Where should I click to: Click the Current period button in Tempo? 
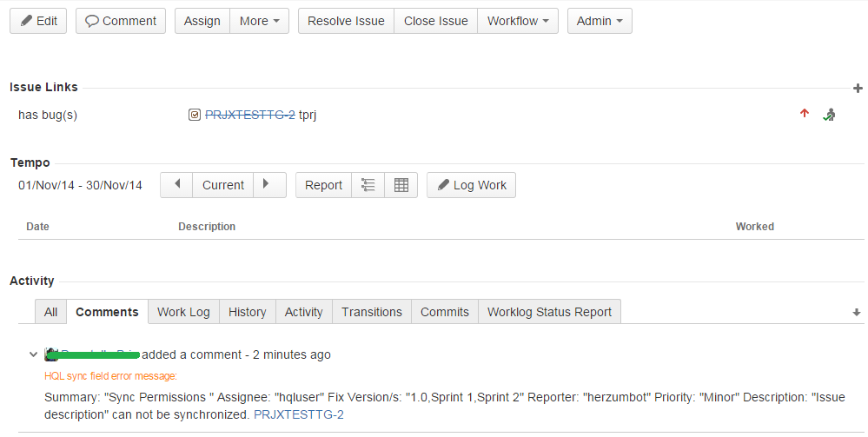[223, 185]
